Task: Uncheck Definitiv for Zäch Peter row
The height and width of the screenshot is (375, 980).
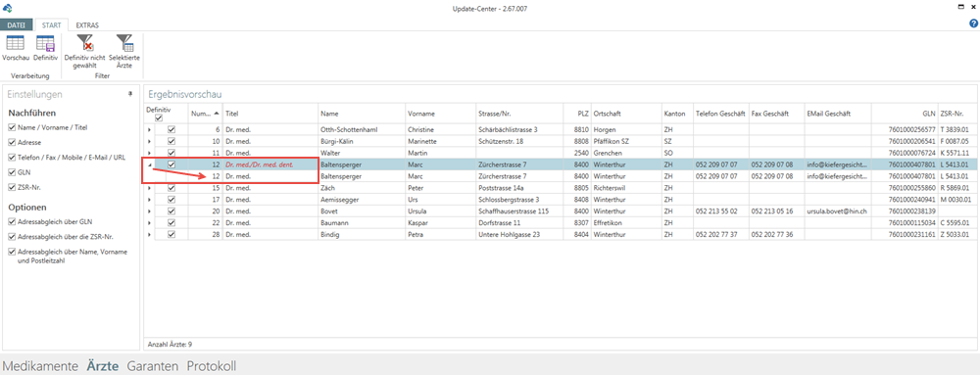Action: coord(171,188)
